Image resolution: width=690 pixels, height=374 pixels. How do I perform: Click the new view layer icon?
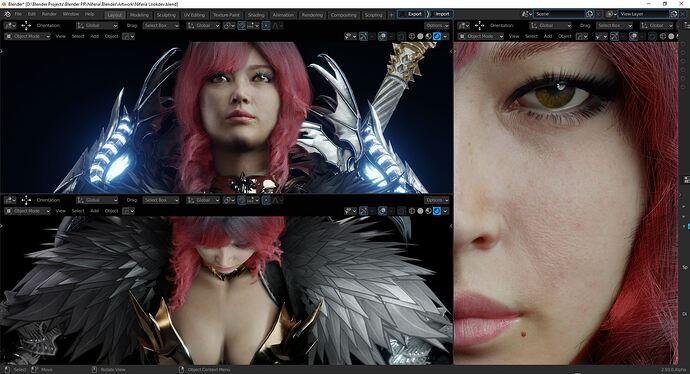tap(674, 14)
